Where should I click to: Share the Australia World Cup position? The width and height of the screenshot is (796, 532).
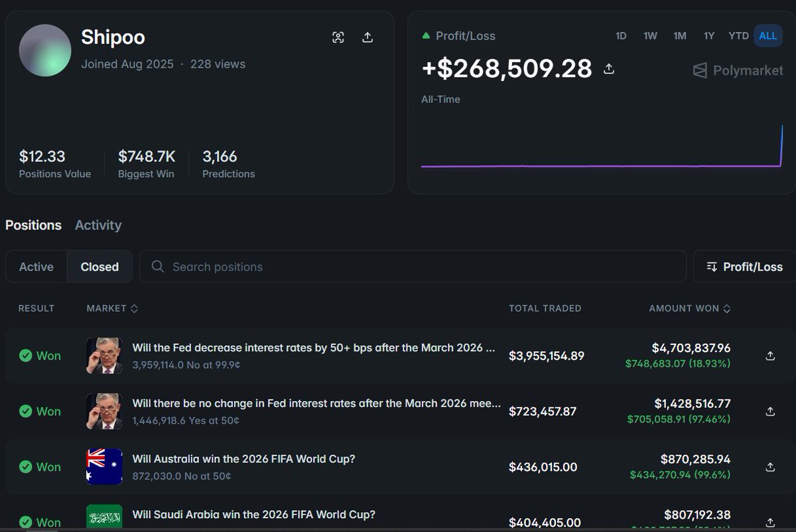(770, 467)
